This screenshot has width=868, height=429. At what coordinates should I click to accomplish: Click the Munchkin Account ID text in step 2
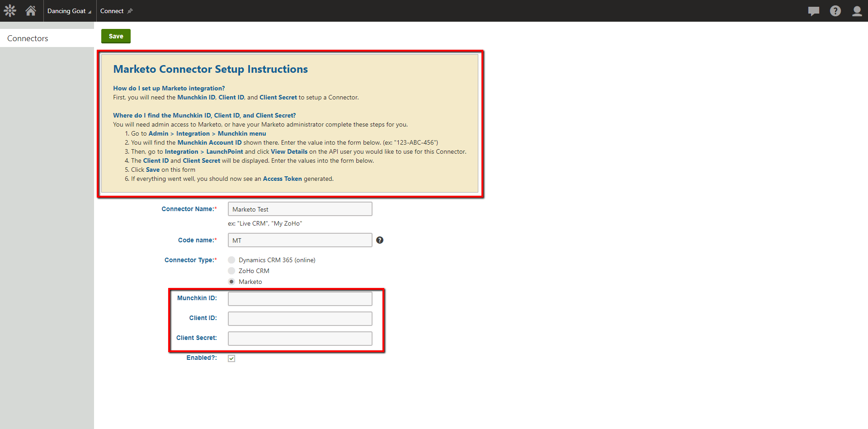click(x=209, y=142)
